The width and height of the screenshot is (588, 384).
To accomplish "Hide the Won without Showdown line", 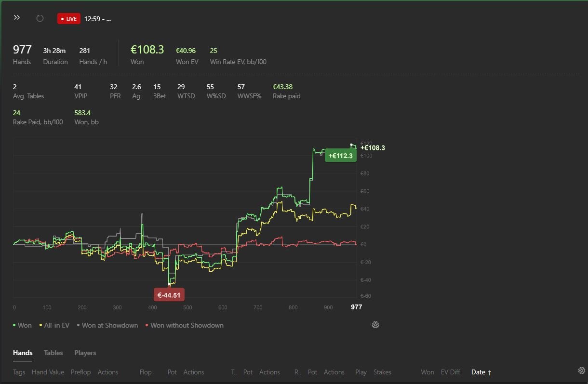I will 184,325.
